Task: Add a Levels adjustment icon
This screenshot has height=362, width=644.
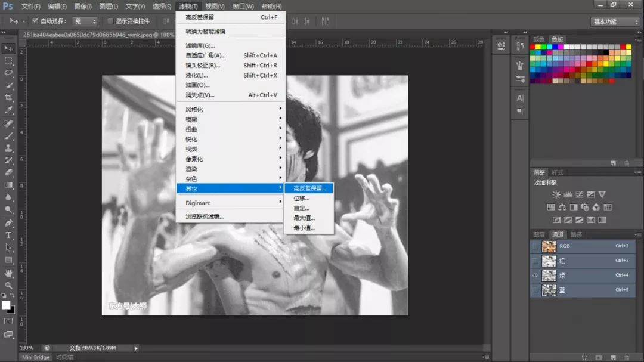Action: pyautogui.click(x=568, y=194)
